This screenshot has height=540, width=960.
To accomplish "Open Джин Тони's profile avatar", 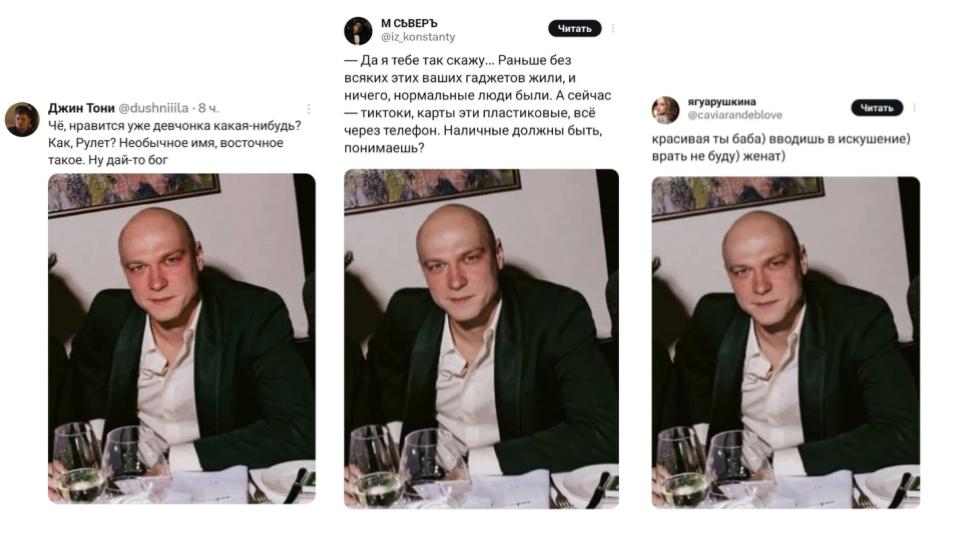I will pyautogui.click(x=22, y=119).
